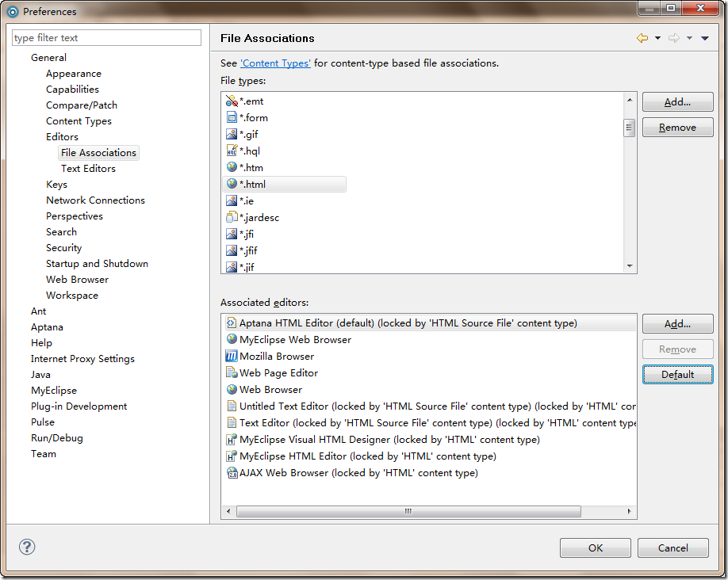Open Compare/Patch preferences
Image resolution: width=728 pixels, height=580 pixels.
[82, 105]
